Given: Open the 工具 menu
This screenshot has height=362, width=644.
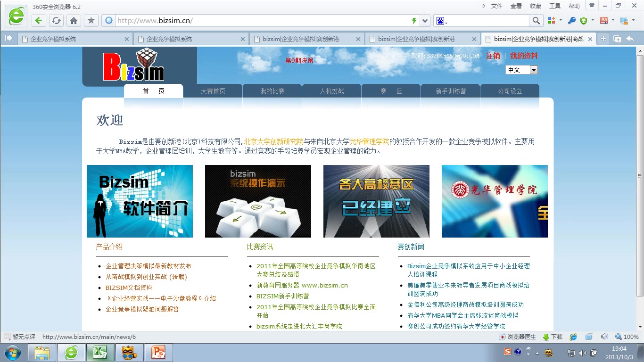Looking at the screenshot, I should point(555,6).
